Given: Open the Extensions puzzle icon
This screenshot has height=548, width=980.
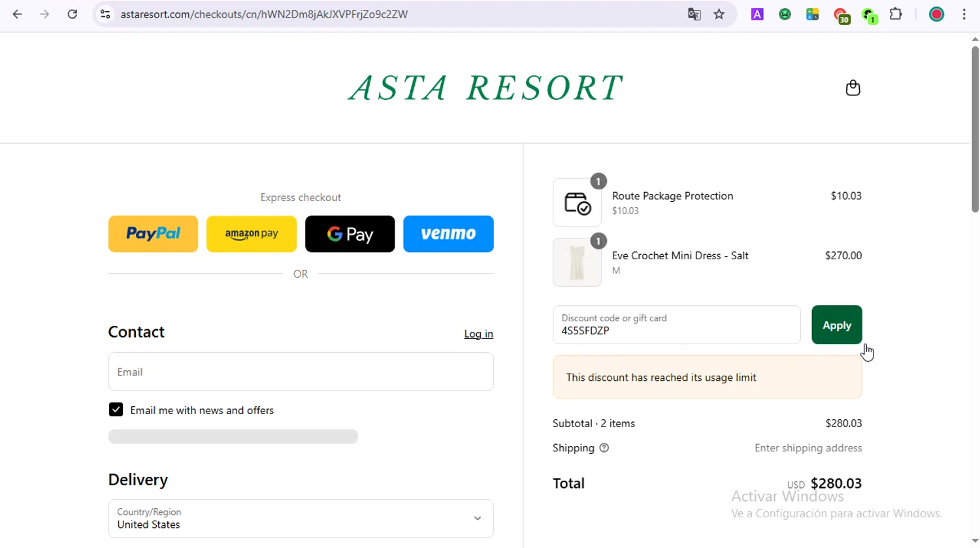Looking at the screenshot, I should coord(896,14).
